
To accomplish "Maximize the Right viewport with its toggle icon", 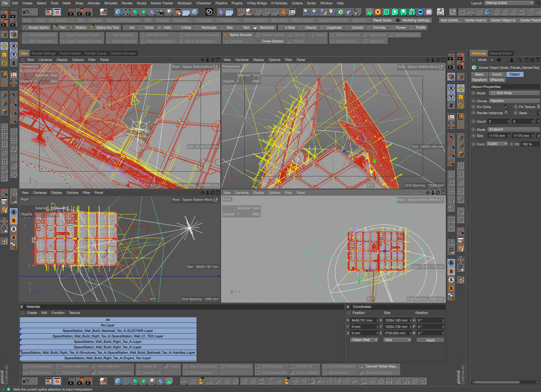I will pyautogui.click(x=218, y=193).
